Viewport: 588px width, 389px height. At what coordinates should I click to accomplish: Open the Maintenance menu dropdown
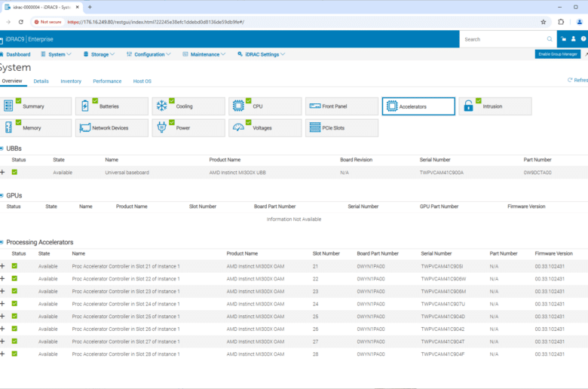[x=204, y=54]
